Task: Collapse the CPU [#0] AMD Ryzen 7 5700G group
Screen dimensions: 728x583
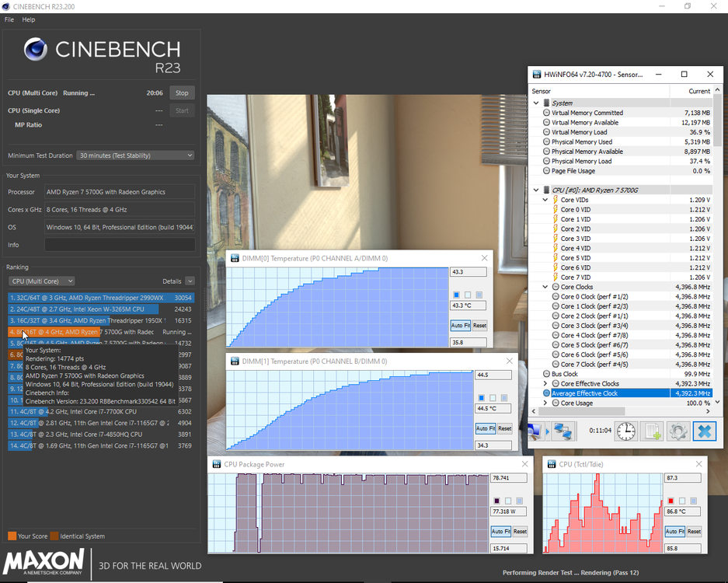Action: tap(536, 190)
